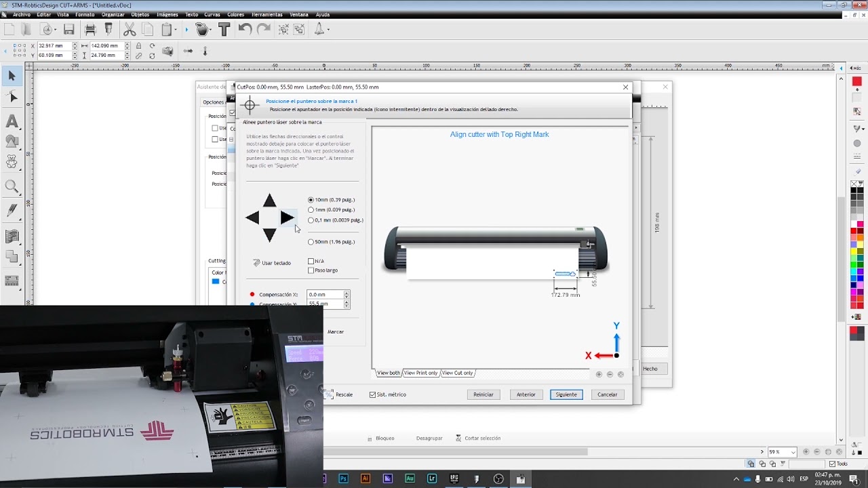Select the 50mm (1.96 pulg.) step option

(x=331, y=241)
